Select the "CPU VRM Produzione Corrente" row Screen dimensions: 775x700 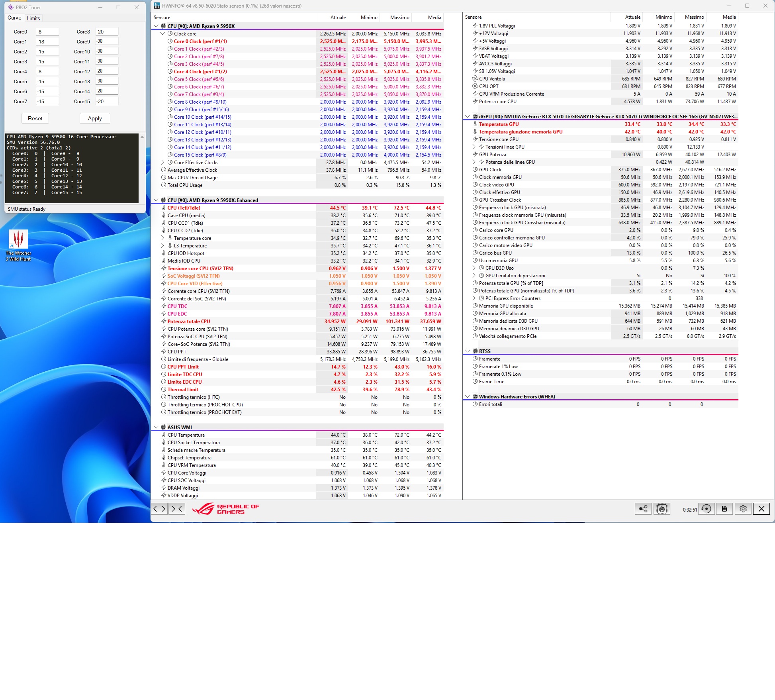click(601, 94)
